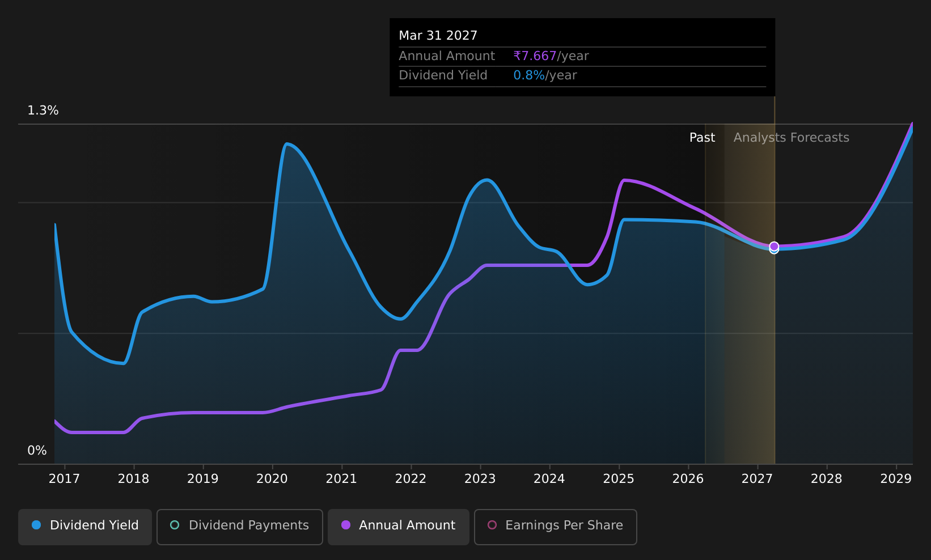Click the 'Annual Amount' label in the tooltip
The image size is (931, 560).
[447, 56]
